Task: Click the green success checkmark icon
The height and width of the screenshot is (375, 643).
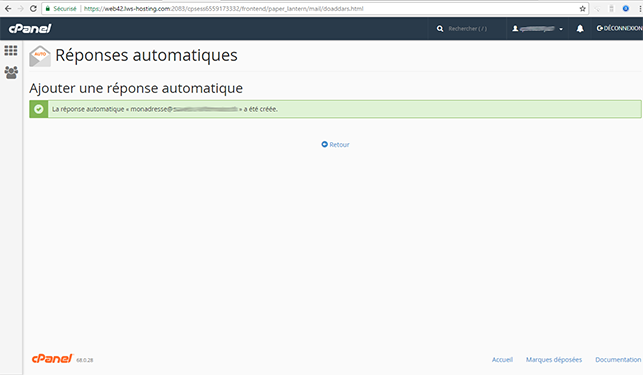Action: (x=39, y=109)
